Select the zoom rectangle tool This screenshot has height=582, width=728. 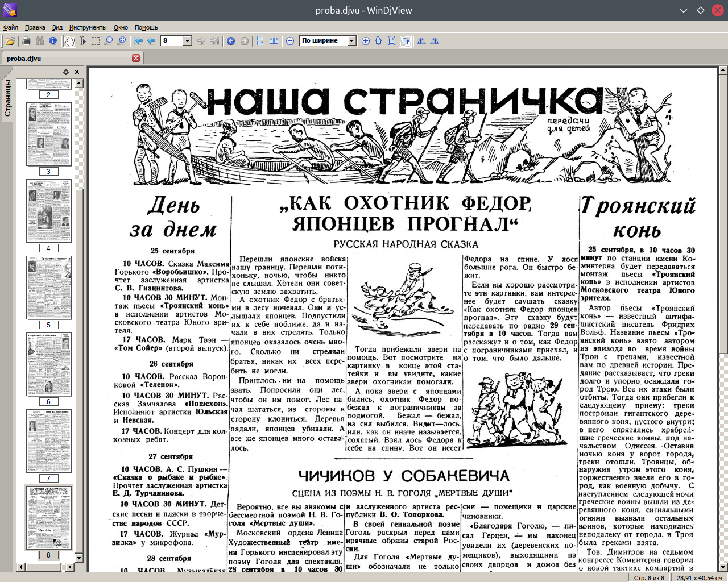[121, 41]
